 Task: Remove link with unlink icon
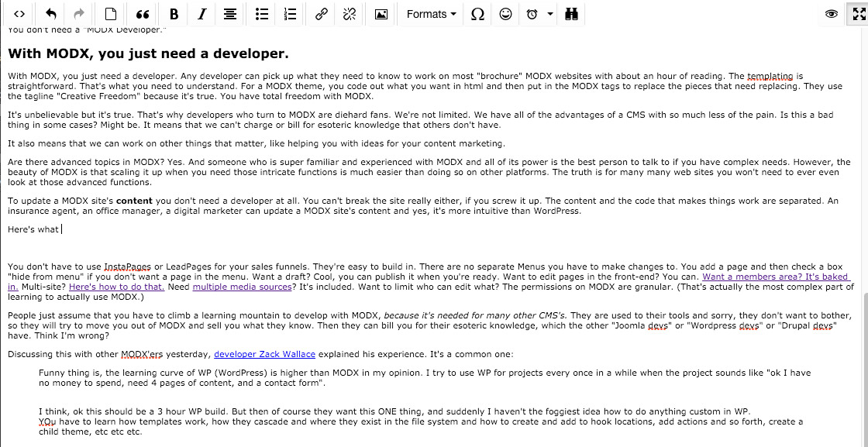[350, 15]
